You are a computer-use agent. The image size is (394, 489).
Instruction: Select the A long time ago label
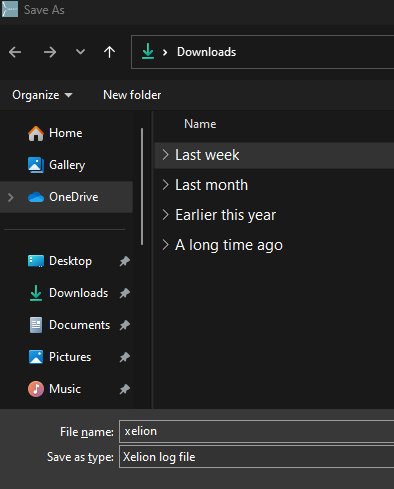[229, 245]
